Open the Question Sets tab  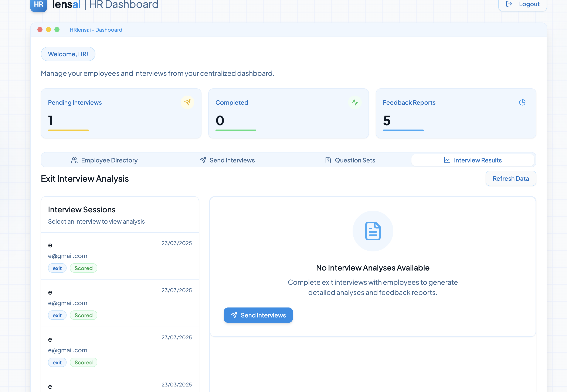[x=350, y=160]
